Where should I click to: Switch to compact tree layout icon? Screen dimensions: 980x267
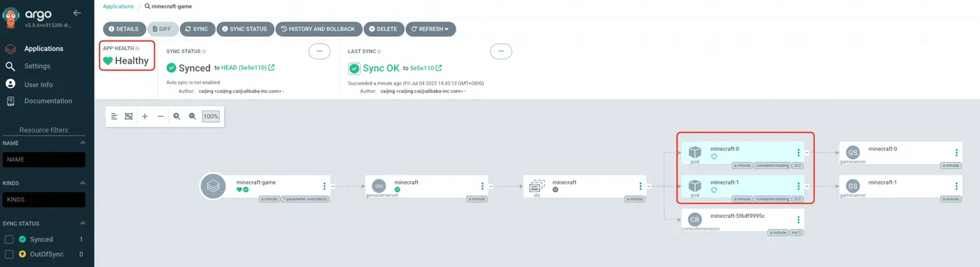(x=114, y=116)
